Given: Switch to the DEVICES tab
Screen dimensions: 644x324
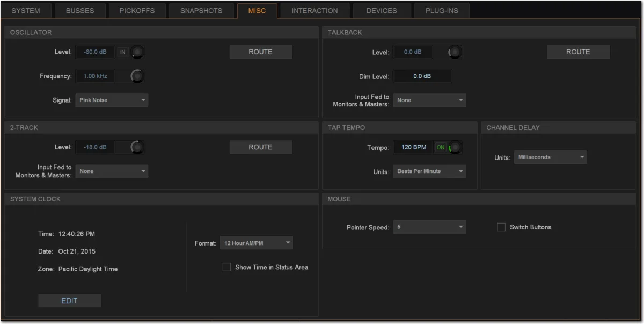Looking at the screenshot, I should pyautogui.click(x=382, y=11).
